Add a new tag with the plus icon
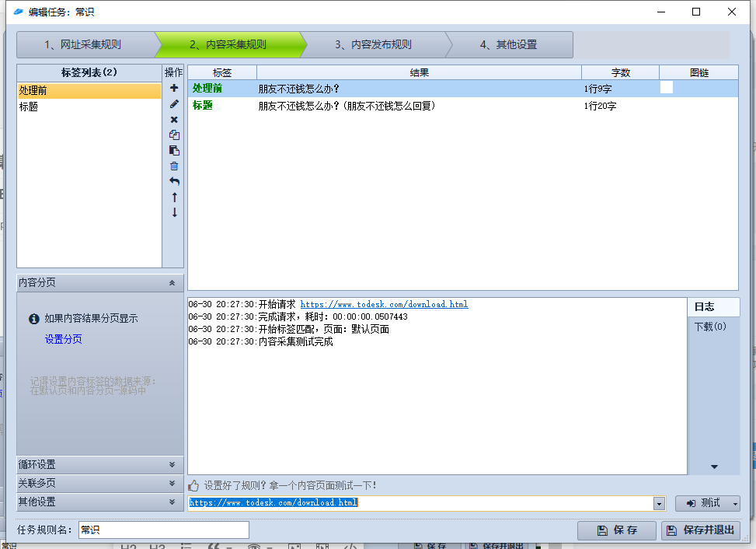 [x=174, y=89]
